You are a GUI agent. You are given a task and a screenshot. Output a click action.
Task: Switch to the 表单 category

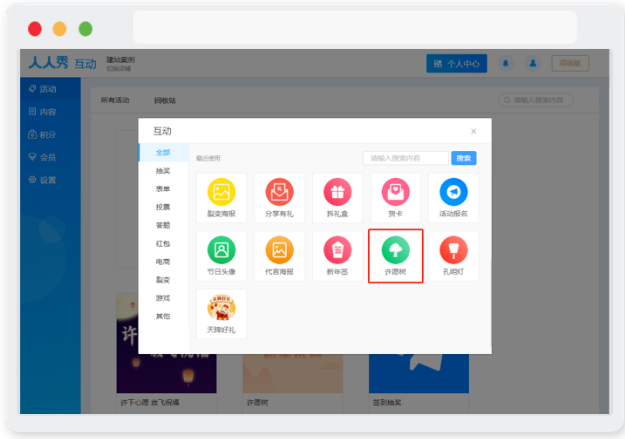(163, 189)
